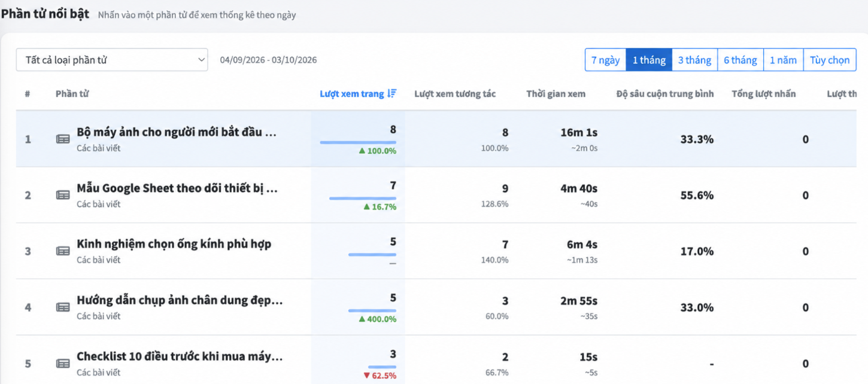
Task: Click the "6m 4s" view time value
Action: [582, 244]
